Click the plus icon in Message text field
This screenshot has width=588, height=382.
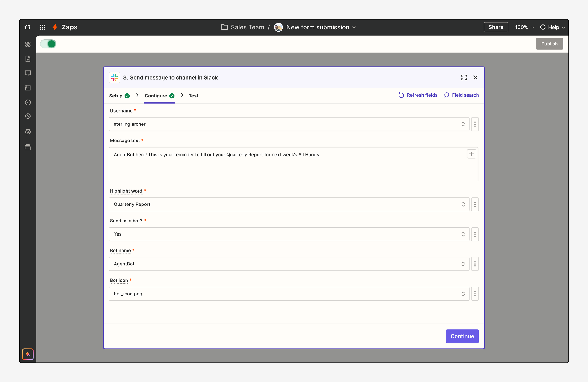click(x=471, y=154)
